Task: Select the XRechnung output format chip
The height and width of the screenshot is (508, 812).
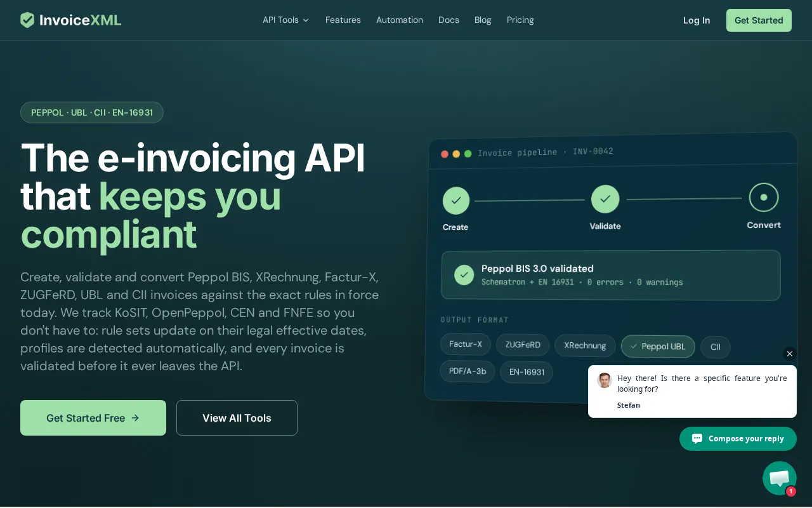Action: 585,345
